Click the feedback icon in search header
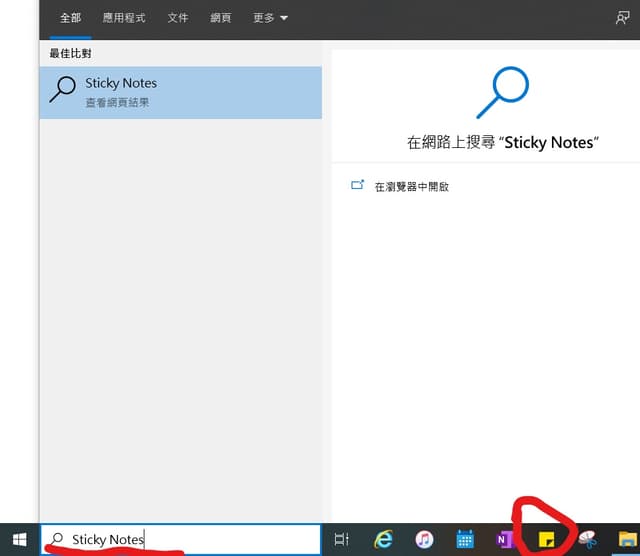 [x=622, y=18]
